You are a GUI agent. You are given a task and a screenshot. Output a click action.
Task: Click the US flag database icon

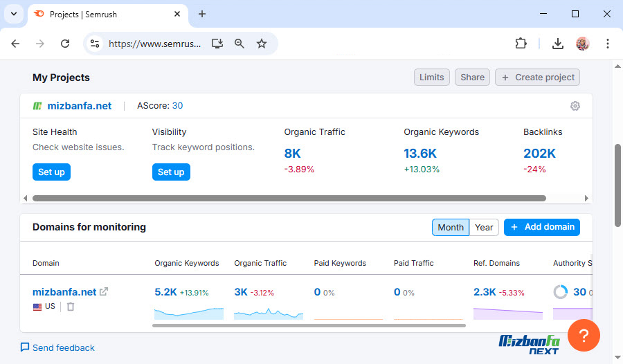pos(37,307)
